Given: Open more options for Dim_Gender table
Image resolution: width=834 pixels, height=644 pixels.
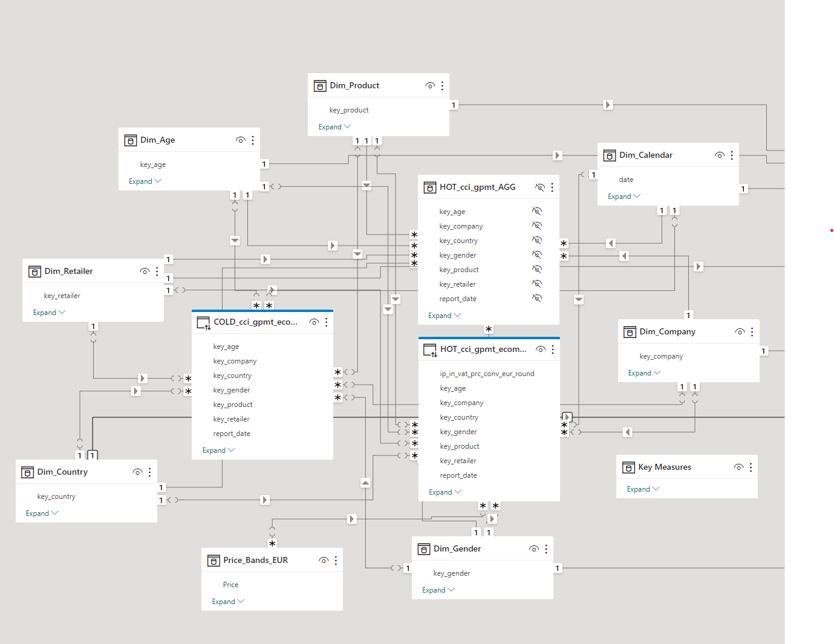Looking at the screenshot, I should pyautogui.click(x=546, y=549).
